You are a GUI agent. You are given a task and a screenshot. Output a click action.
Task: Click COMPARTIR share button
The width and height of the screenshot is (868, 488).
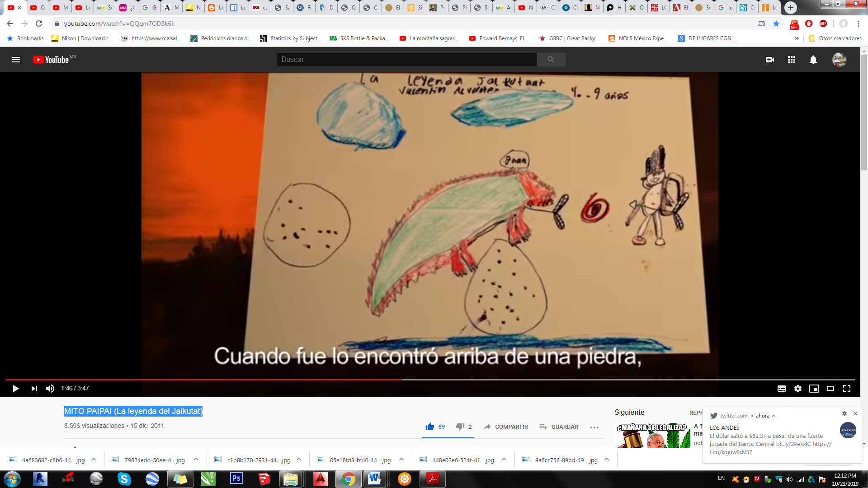(505, 427)
